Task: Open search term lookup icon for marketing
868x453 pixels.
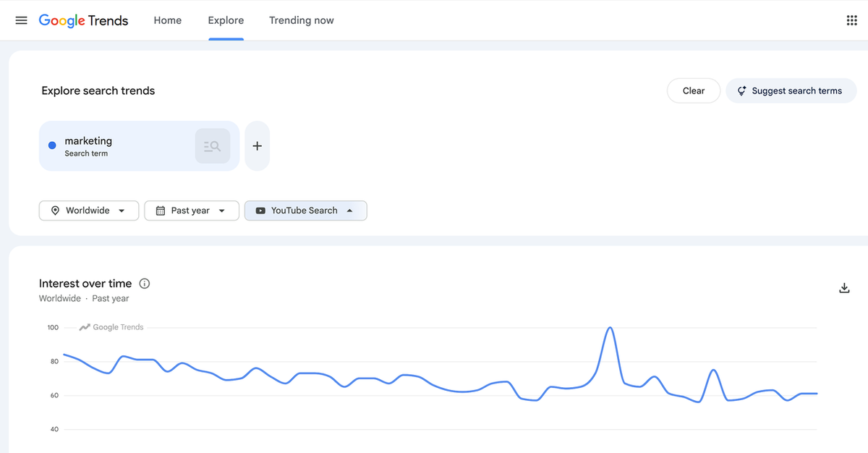Action: coord(213,146)
